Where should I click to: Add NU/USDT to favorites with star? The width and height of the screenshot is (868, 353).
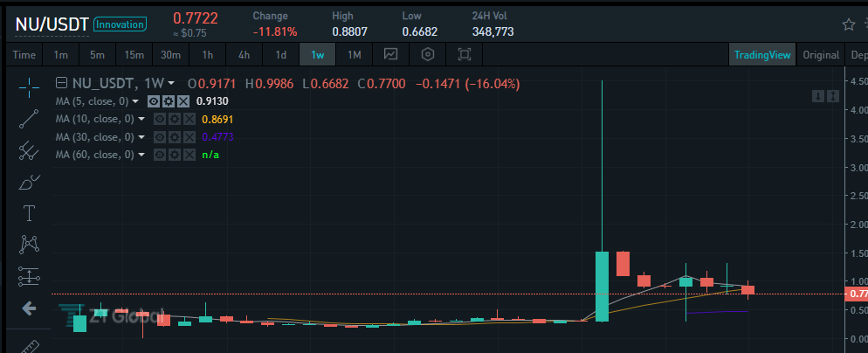coord(848,24)
